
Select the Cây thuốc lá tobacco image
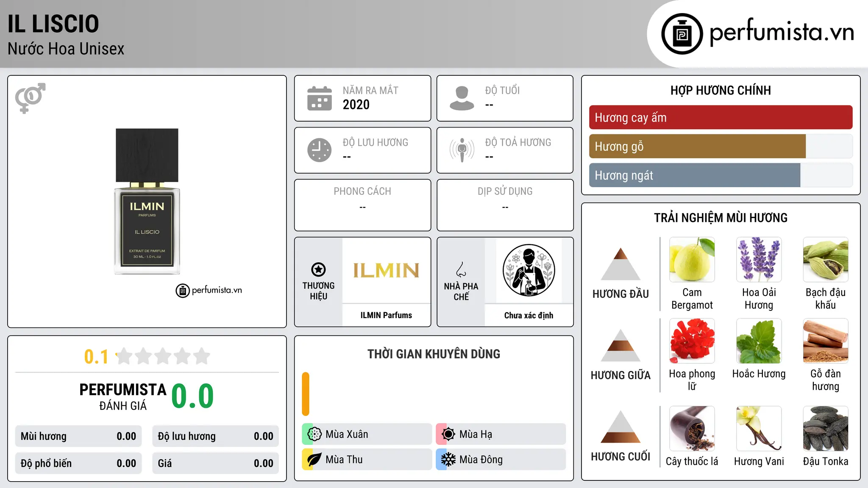click(x=692, y=429)
